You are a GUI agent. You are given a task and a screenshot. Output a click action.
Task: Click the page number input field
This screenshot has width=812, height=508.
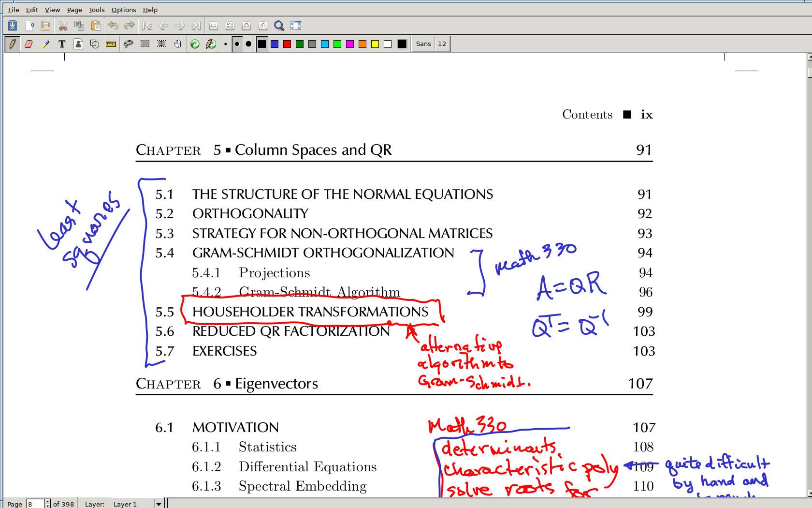[x=35, y=504]
